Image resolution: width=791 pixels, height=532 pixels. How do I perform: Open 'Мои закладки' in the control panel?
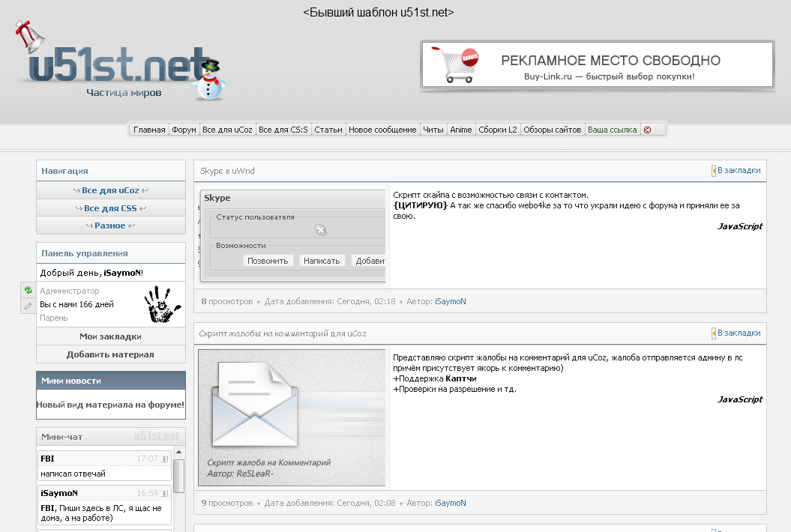pos(110,336)
